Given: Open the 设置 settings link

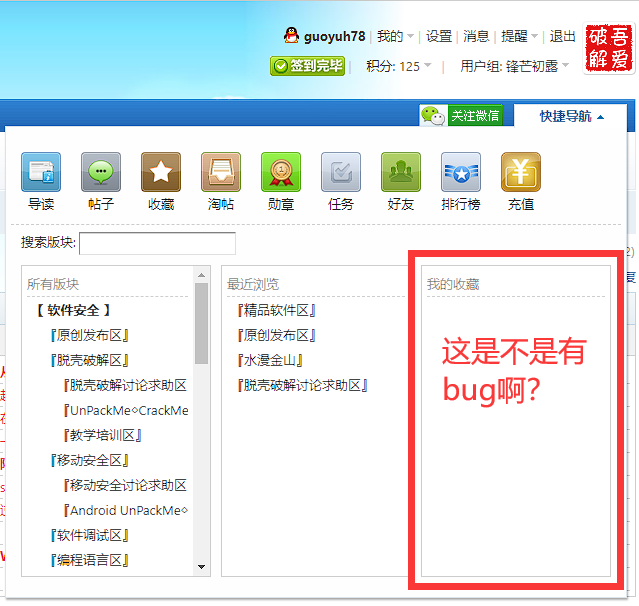Looking at the screenshot, I should (x=439, y=36).
